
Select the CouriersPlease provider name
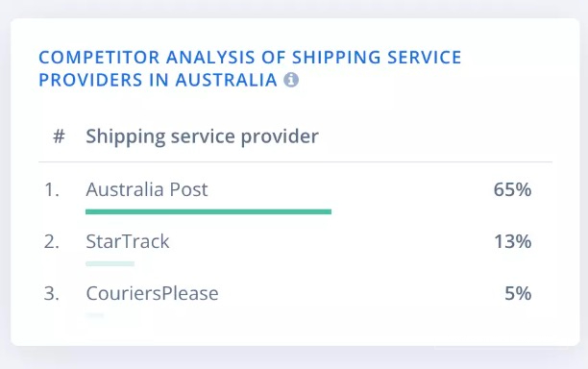[x=152, y=293]
